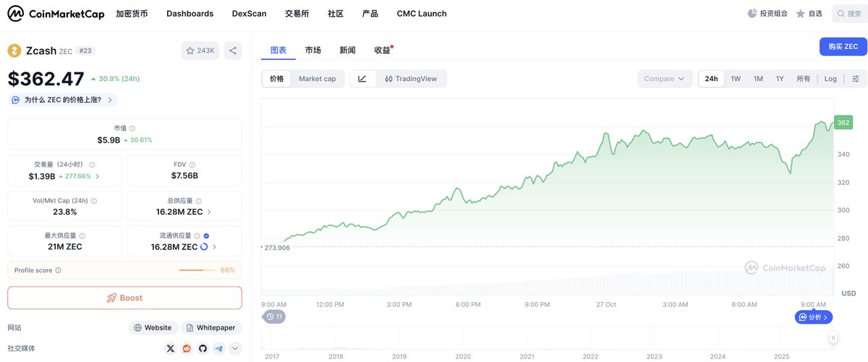Click the share icon next to Zcash
Image resolution: width=868 pixels, height=362 pixels.
(x=233, y=51)
